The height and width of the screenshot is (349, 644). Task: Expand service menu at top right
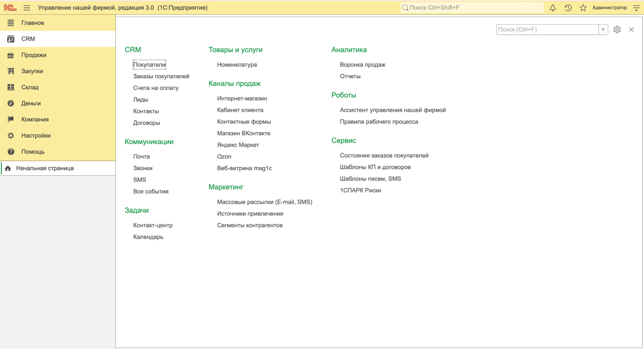(x=636, y=8)
